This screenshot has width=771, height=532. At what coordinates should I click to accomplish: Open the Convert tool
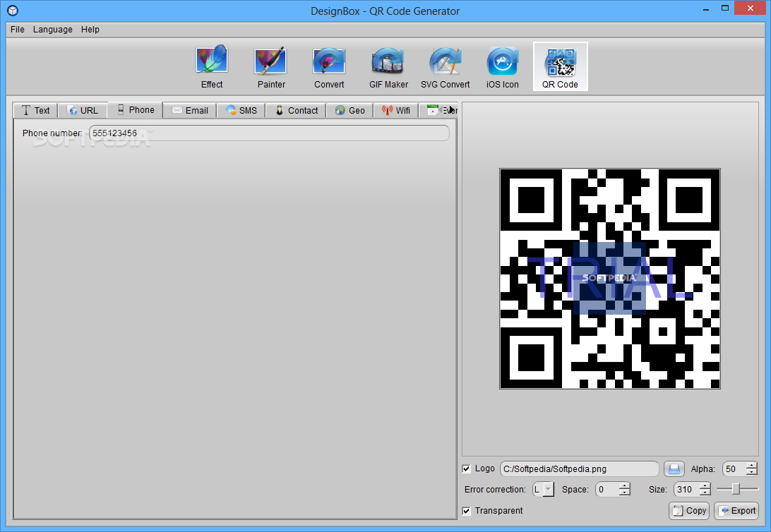(329, 67)
